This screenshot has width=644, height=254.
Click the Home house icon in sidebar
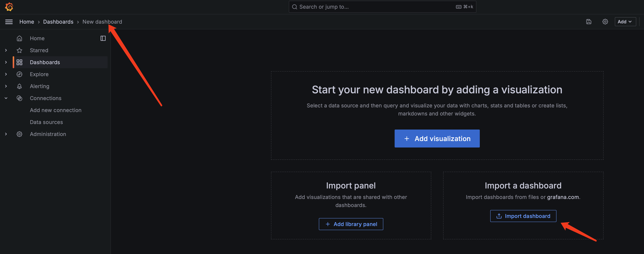(20, 39)
